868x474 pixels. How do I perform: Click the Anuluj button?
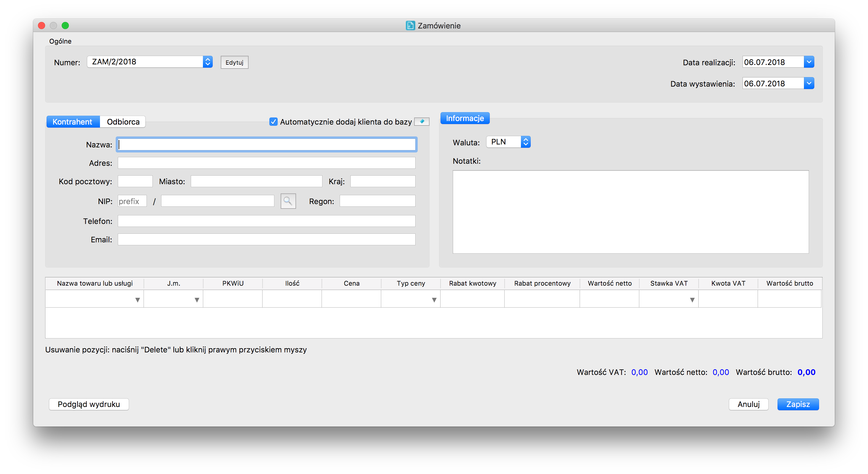click(x=748, y=404)
